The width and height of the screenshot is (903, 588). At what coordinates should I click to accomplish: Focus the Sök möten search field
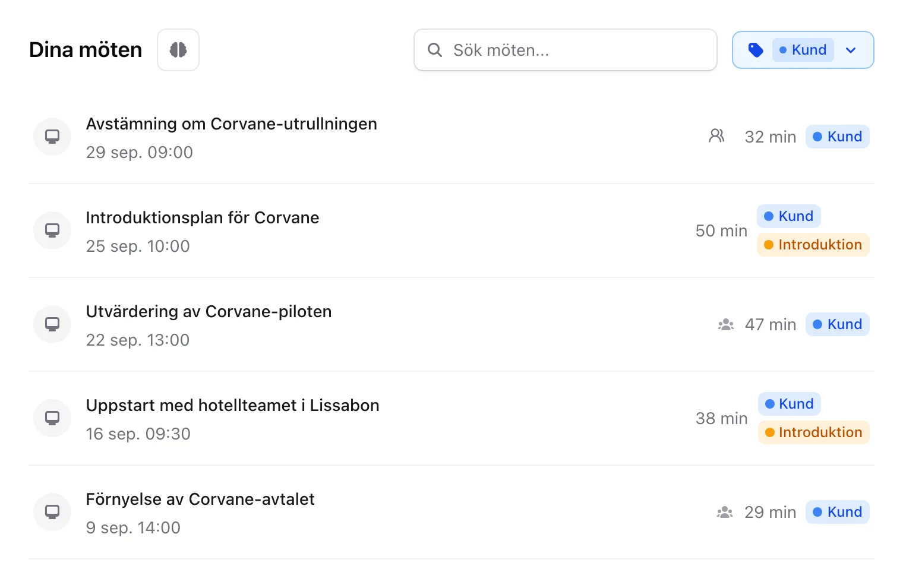pos(566,50)
